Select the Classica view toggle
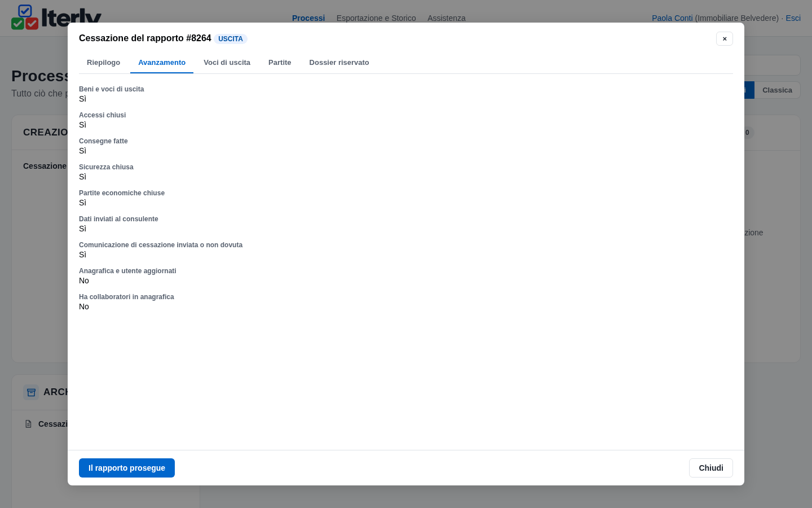Viewport: 812px width, 508px height. (x=777, y=90)
